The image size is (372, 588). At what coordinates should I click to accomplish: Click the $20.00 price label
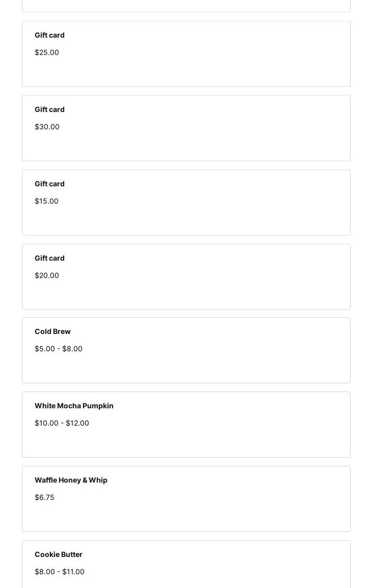coord(47,275)
